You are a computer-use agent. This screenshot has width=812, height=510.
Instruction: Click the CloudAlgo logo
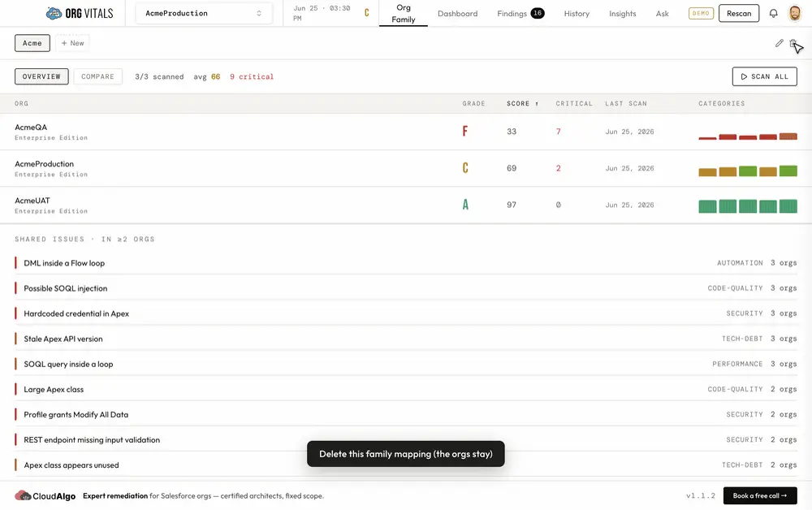click(x=45, y=495)
